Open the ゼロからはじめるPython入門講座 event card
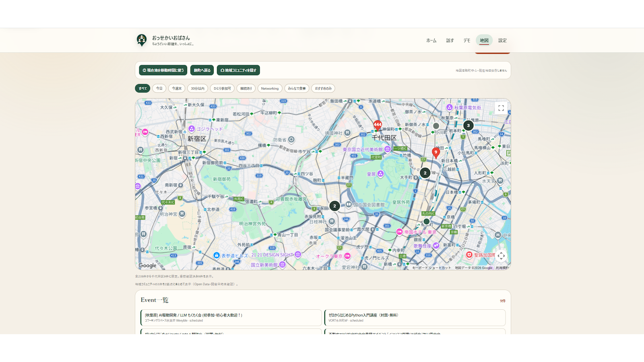 (415, 317)
